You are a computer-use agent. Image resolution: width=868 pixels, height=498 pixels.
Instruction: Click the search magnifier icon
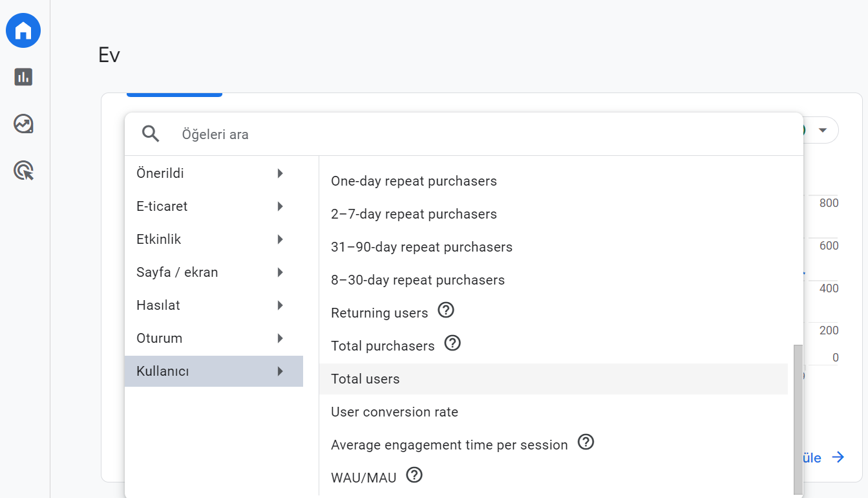coord(151,134)
